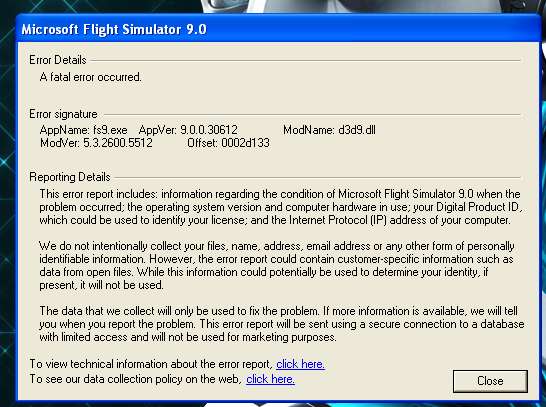The width and height of the screenshot is (546, 407).
Task: Click the AppName: fs9.exe entry
Action: [84, 130]
